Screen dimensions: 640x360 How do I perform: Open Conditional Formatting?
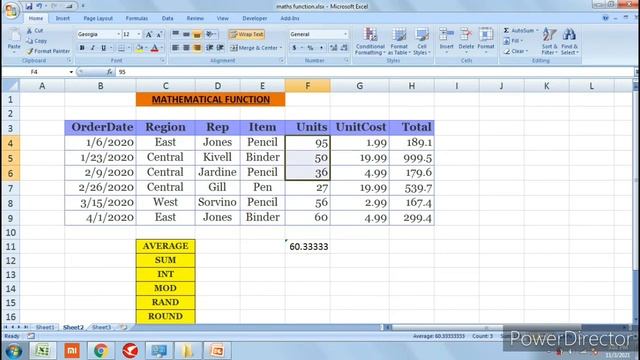370,41
